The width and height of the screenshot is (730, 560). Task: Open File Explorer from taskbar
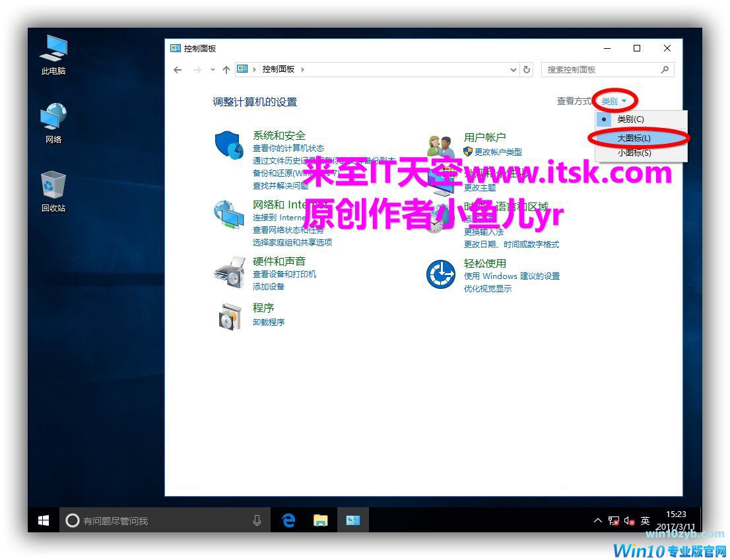(x=320, y=520)
